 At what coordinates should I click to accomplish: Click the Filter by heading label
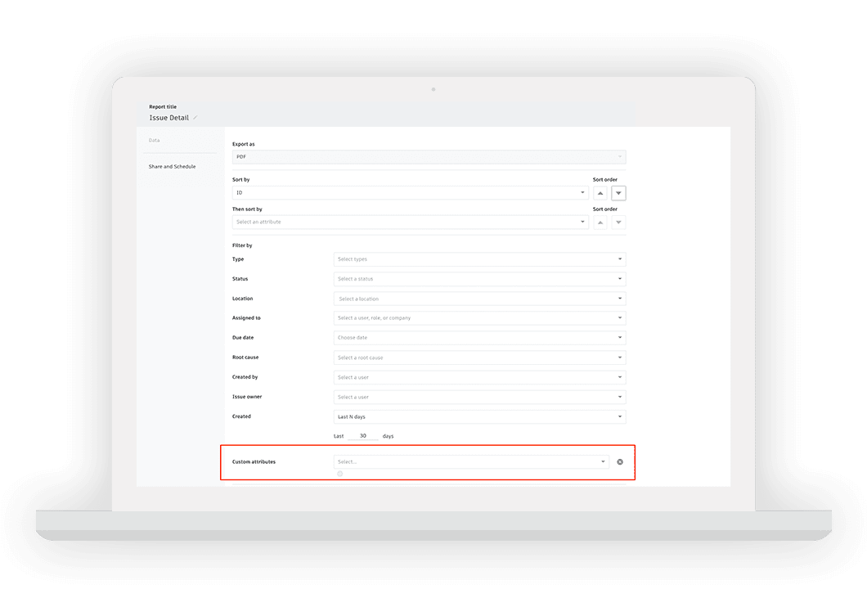[242, 245]
